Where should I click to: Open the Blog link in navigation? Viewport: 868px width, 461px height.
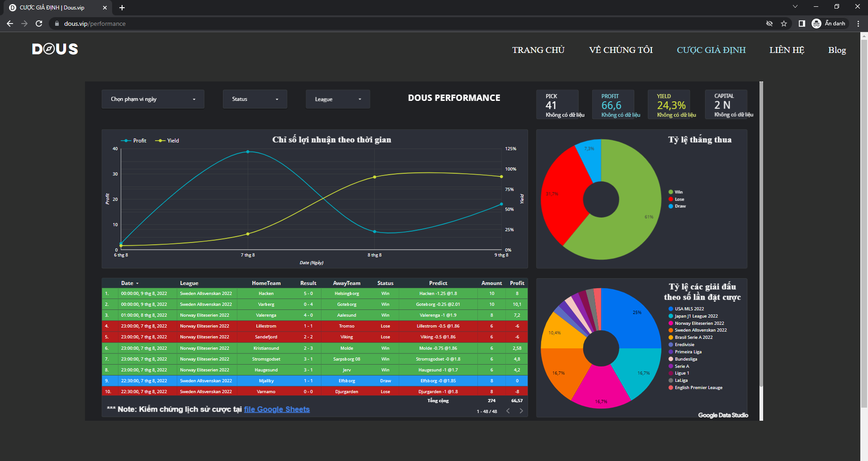pos(837,50)
